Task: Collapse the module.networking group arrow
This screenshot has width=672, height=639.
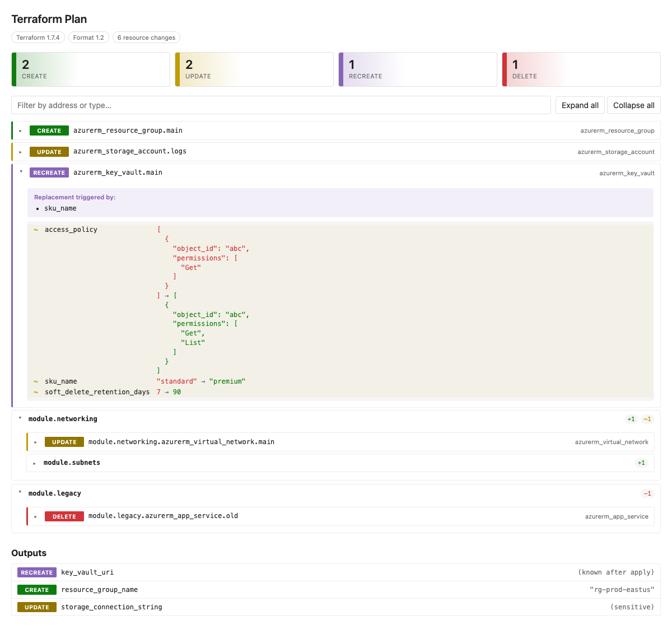Action: click(20, 418)
